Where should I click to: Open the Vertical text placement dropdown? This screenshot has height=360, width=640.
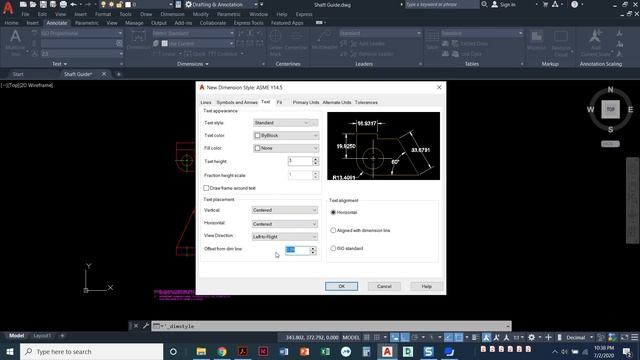click(x=284, y=210)
